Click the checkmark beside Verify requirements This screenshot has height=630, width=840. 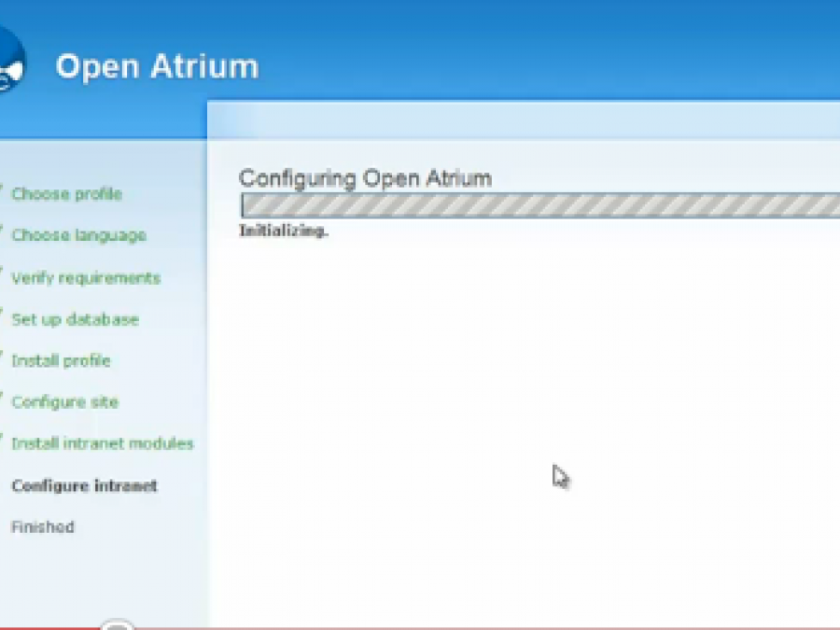coord(3,275)
